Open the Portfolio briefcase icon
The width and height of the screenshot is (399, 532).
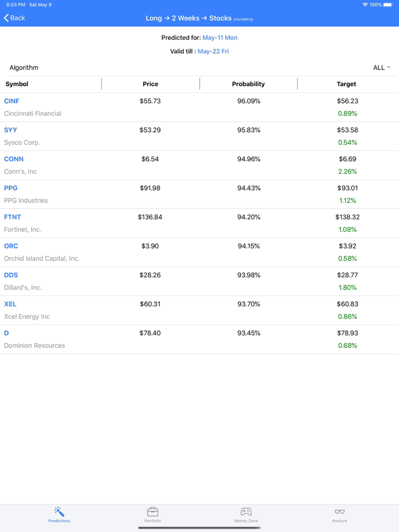pyautogui.click(x=152, y=512)
